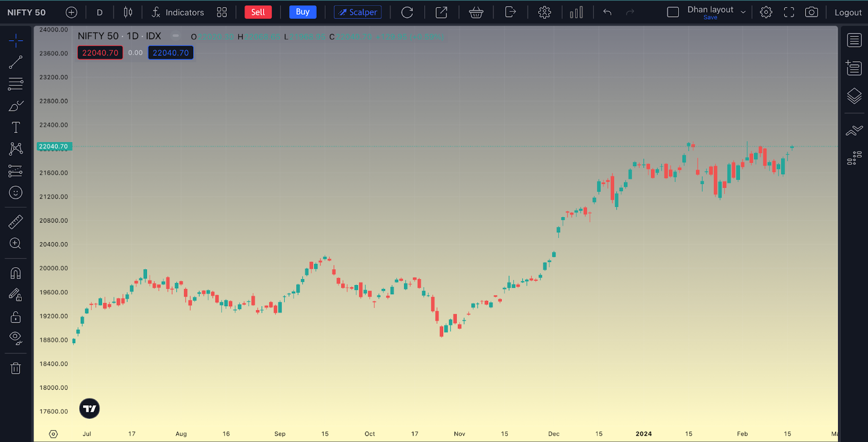Screen dimensions: 868x442
Task: Open the option chain dots icon
Action: click(x=854, y=158)
